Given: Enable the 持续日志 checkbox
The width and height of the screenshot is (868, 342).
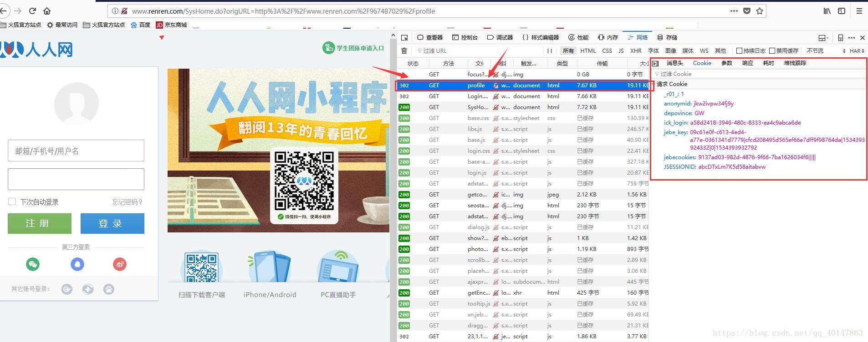Looking at the screenshot, I should tap(740, 50).
